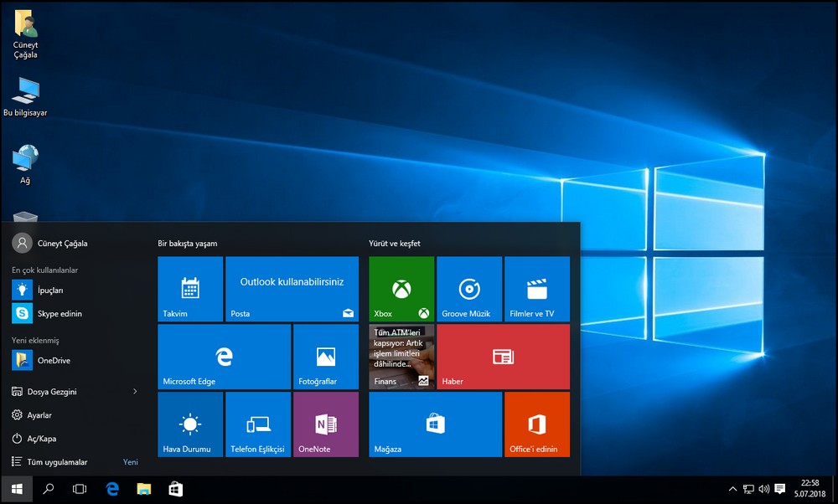Select Ayarlar from the Start menu
This screenshot has height=504, width=838.
coord(39,415)
